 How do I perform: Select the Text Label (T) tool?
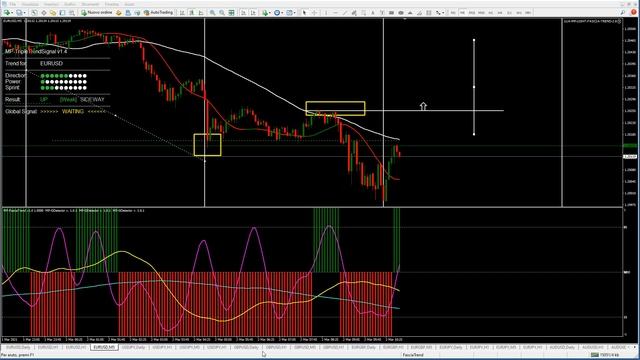pos(382,13)
